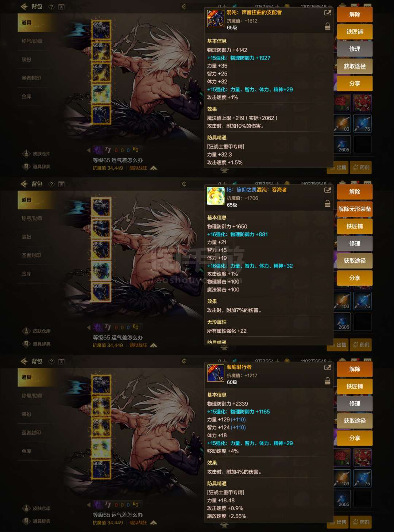Click 解除 button beside 声音扭曲的支配者 tooltip

355,15
